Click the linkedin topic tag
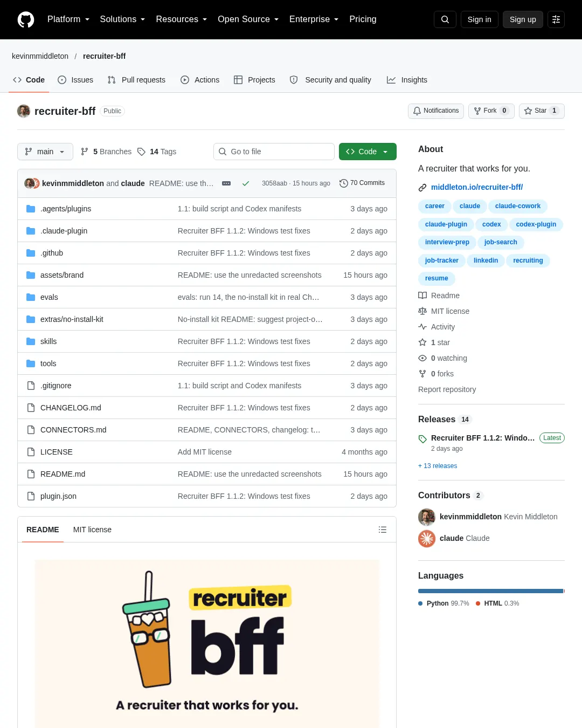The width and height of the screenshot is (582, 728). tap(486, 260)
